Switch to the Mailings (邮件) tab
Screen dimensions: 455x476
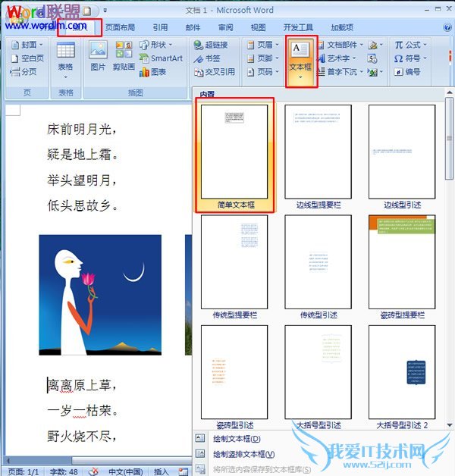click(193, 27)
